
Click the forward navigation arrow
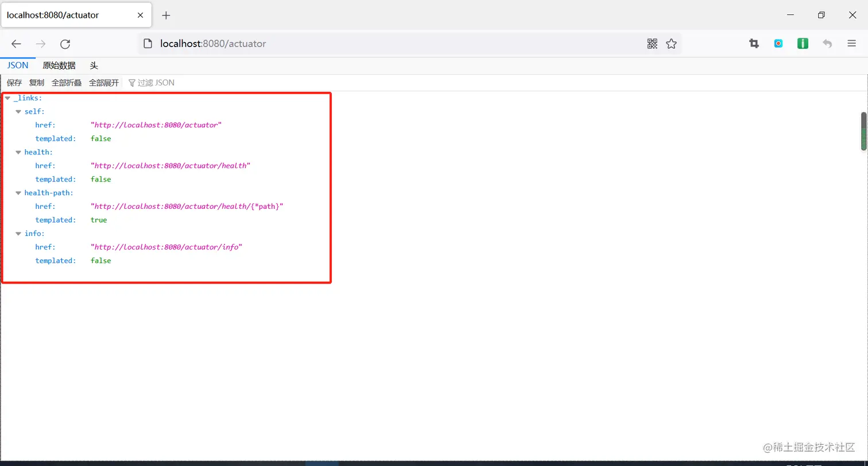(x=41, y=44)
